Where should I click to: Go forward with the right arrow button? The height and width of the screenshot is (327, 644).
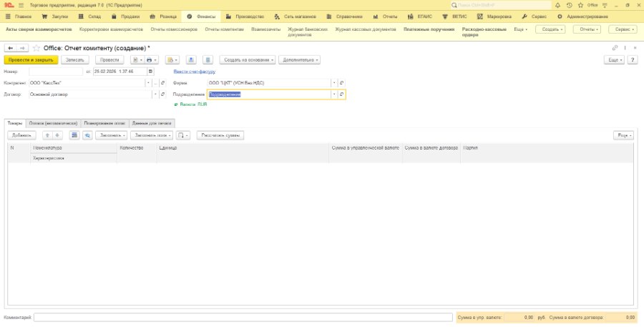(22, 48)
